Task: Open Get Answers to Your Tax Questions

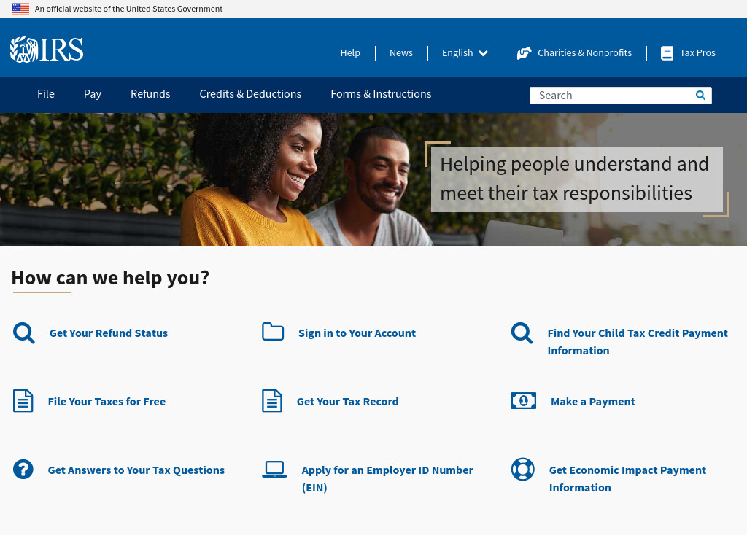Action: tap(136, 470)
